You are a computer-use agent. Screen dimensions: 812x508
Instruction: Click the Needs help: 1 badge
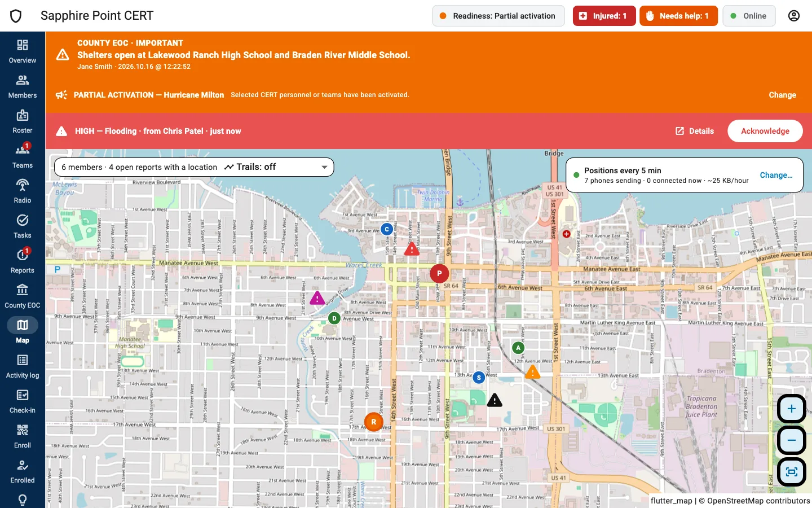coord(678,16)
